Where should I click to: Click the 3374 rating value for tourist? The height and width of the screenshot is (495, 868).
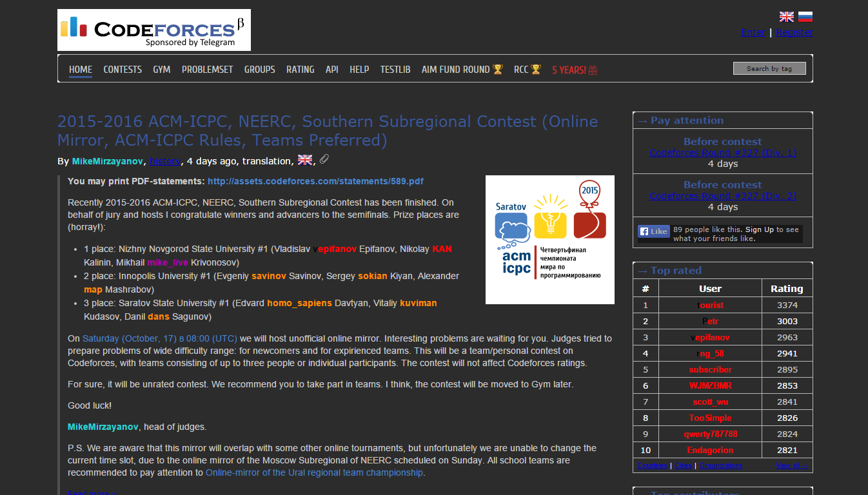[x=787, y=305]
